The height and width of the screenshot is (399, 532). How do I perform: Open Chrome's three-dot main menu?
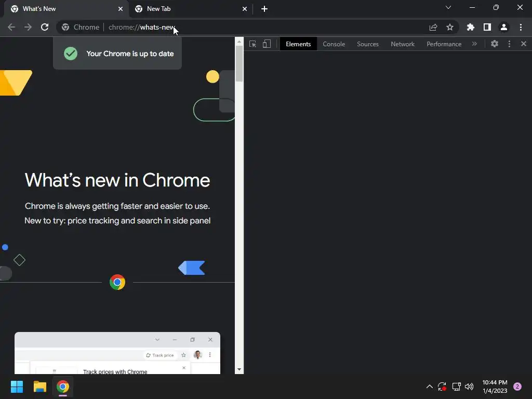click(x=521, y=27)
